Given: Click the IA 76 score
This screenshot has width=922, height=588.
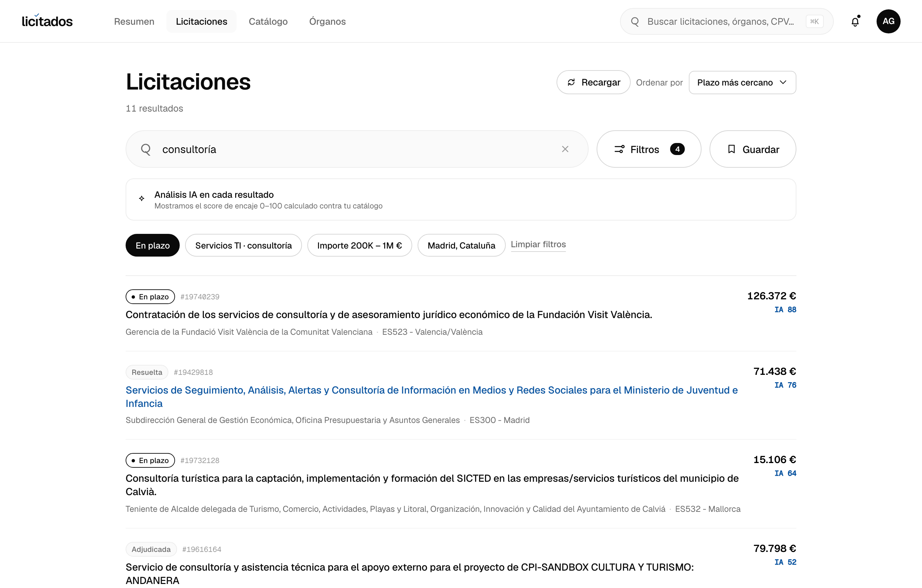Looking at the screenshot, I should click(785, 385).
